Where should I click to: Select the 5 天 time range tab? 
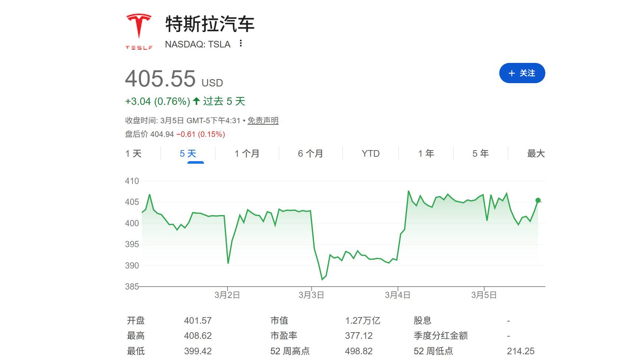[x=188, y=153]
